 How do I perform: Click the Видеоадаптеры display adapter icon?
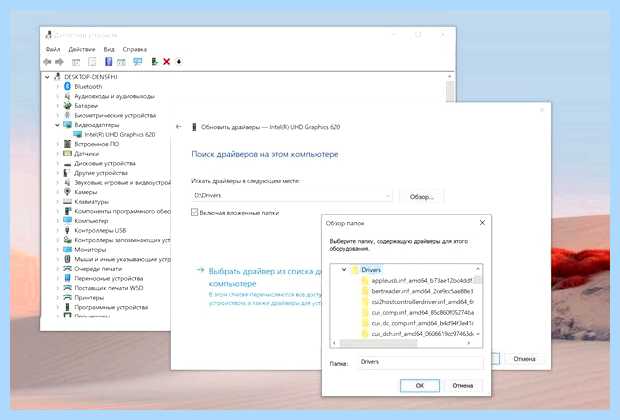pyautogui.click(x=67, y=125)
